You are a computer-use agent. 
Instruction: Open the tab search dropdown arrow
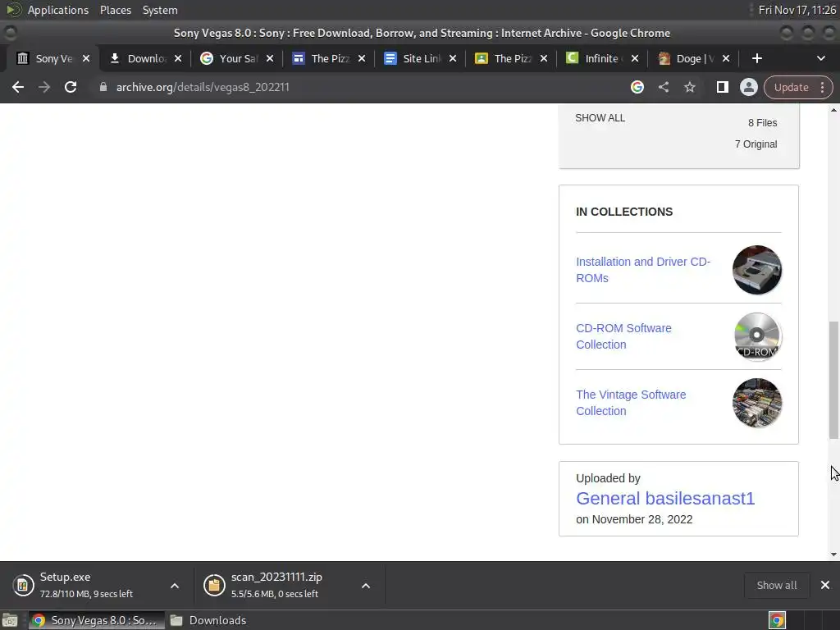820,58
